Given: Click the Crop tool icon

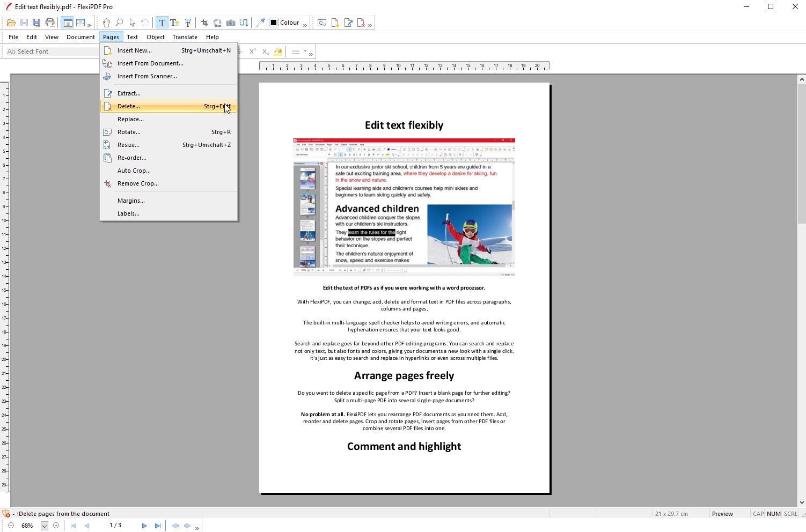Looking at the screenshot, I should [x=204, y=23].
